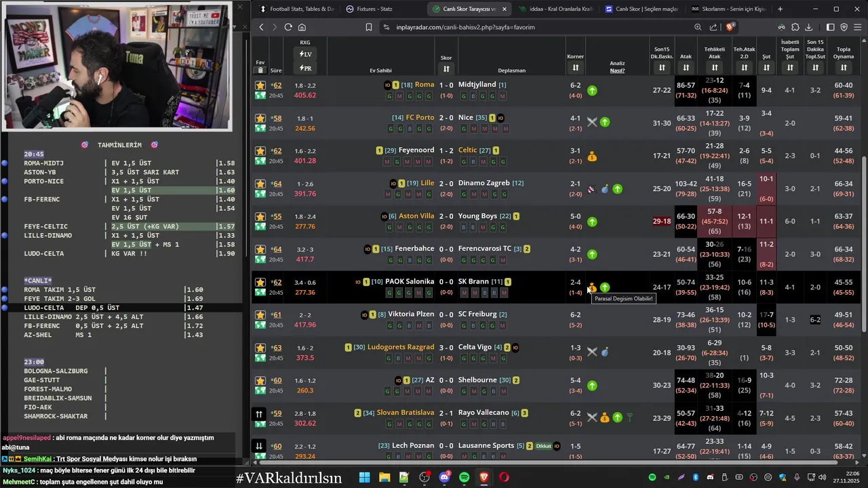Open the browser hamburger menu
This screenshot has height=488, width=868.
click(x=858, y=27)
